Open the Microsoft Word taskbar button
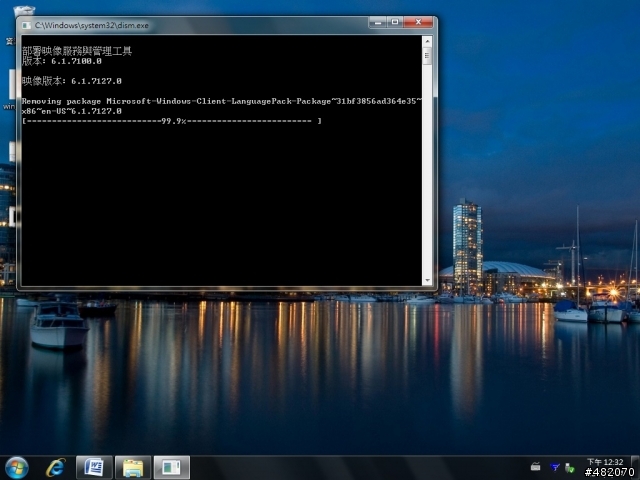The height and width of the screenshot is (480, 640). (94, 468)
